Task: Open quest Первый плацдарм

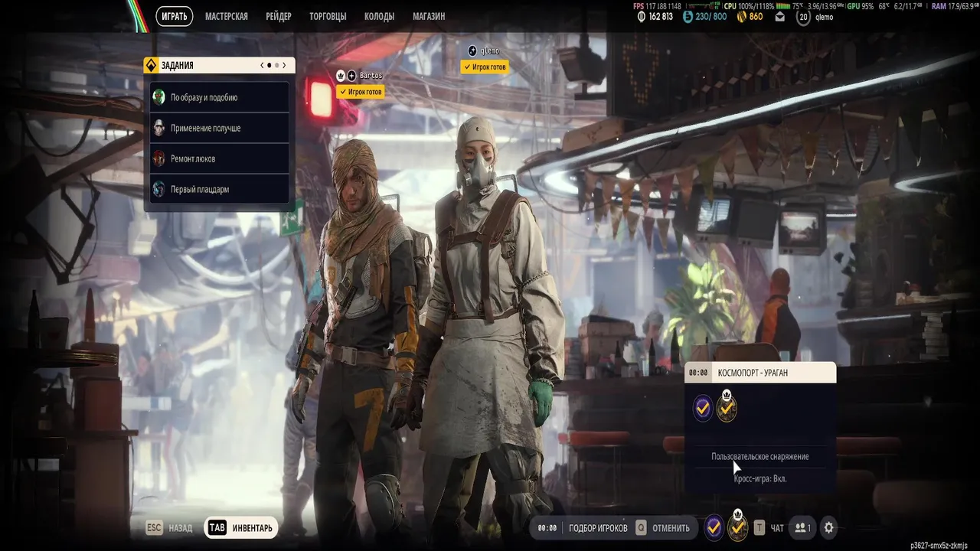Action: [220, 189]
